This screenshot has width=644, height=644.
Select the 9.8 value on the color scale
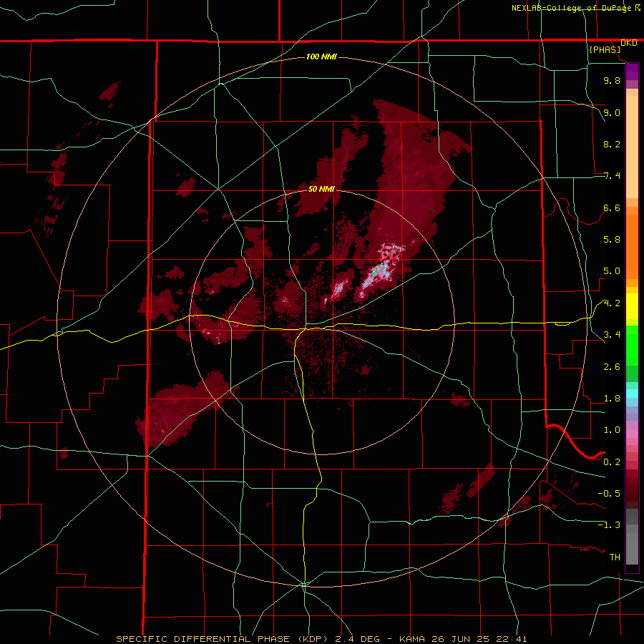click(612, 80)
